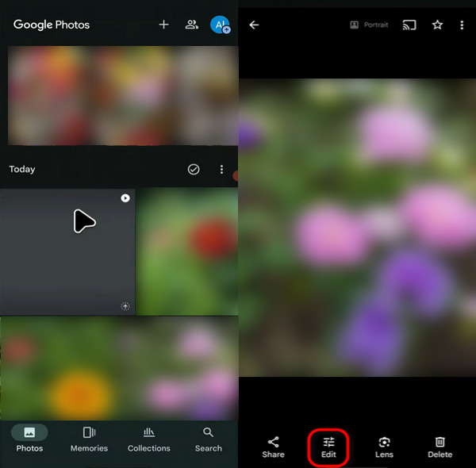Open the Today section three-dot menu

pyautogui.click(x=221, y=170)
